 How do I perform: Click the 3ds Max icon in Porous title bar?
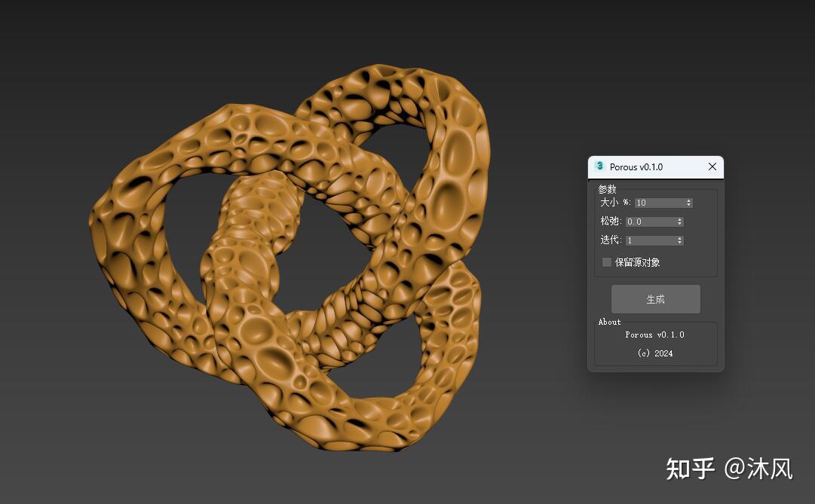click(x=599, y=166)
